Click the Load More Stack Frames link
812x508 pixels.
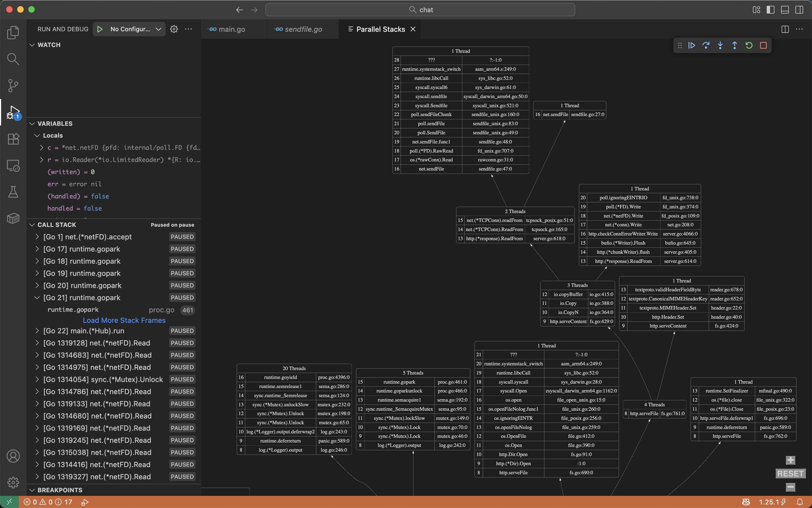click(x=124, y=320)
